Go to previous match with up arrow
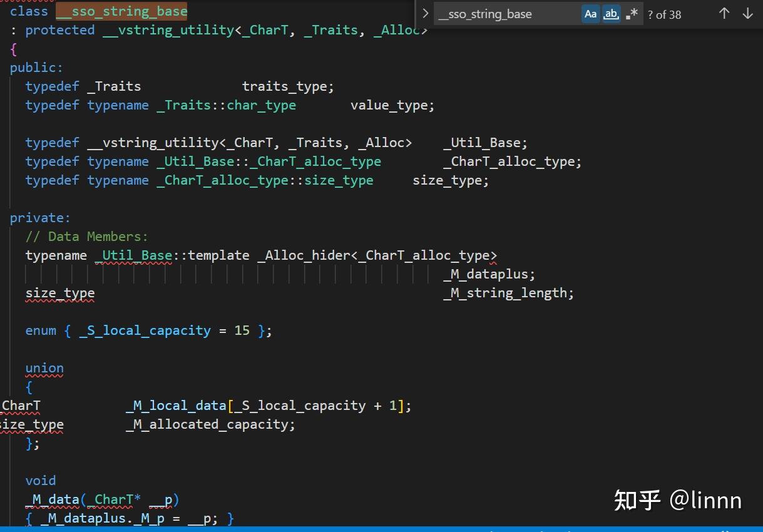Viewport: 763px width, 532px height. click(724, 14)
